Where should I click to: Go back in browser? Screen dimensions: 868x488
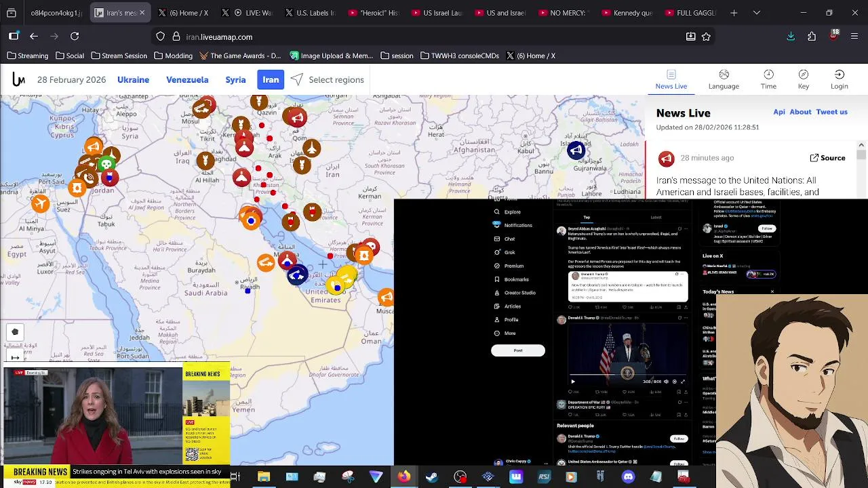34,37
